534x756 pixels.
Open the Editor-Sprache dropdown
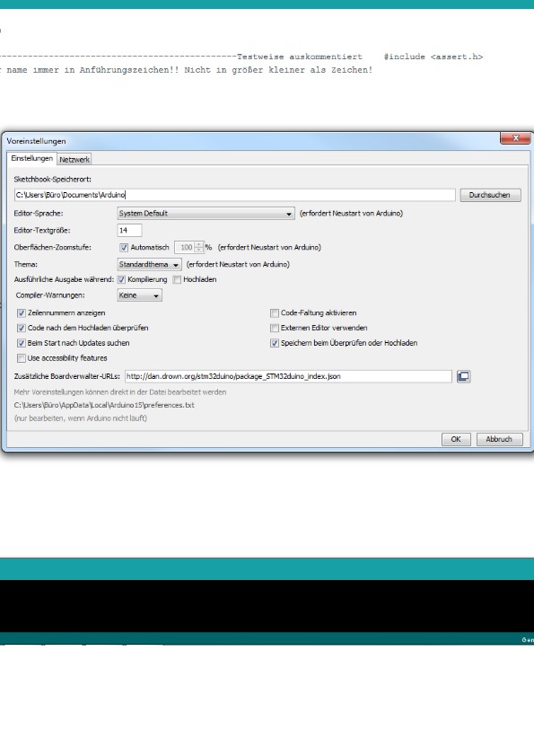coord(206,213)
